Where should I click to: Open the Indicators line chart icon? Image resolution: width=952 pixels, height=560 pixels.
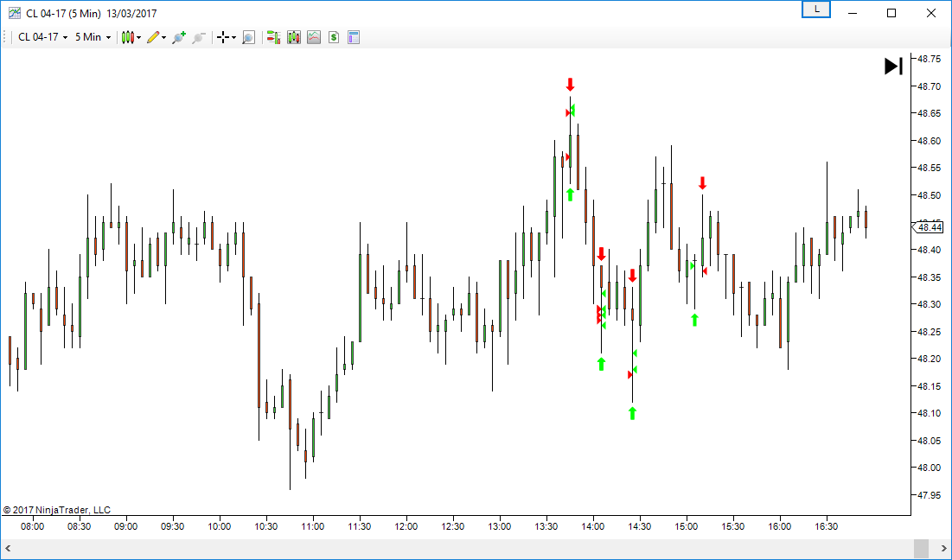[x=314, y=37]
